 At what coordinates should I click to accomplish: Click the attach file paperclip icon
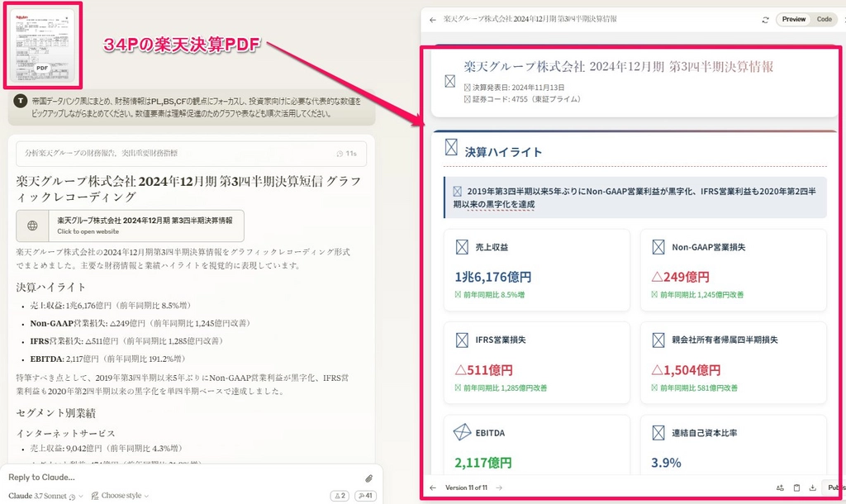[x=369, y=478]
